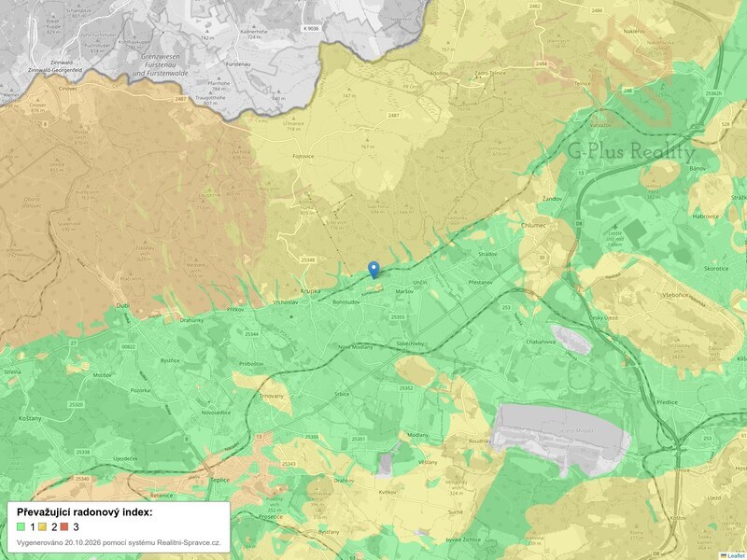Select the red radon index 3 swatch
747x560 pixels.
point(64,526)
